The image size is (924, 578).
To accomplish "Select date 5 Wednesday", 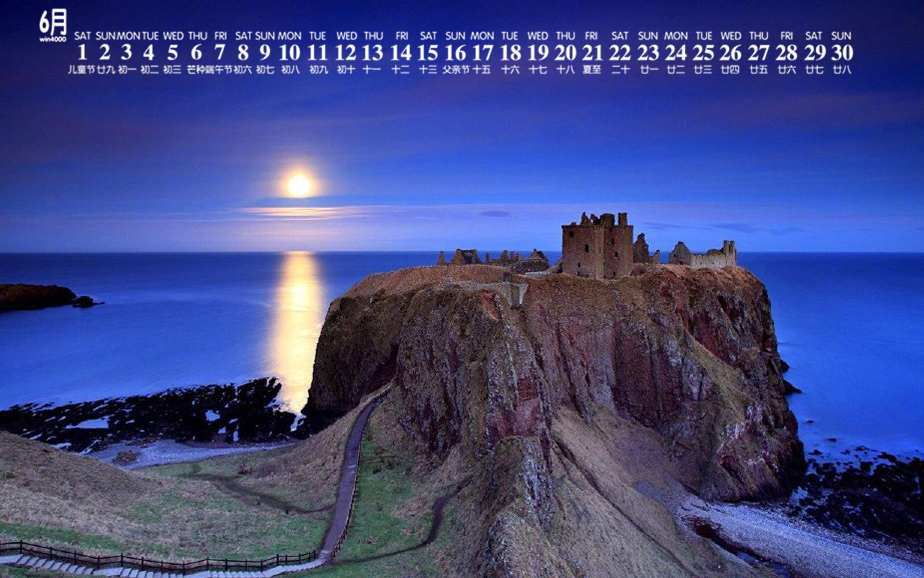I will 172,52.
